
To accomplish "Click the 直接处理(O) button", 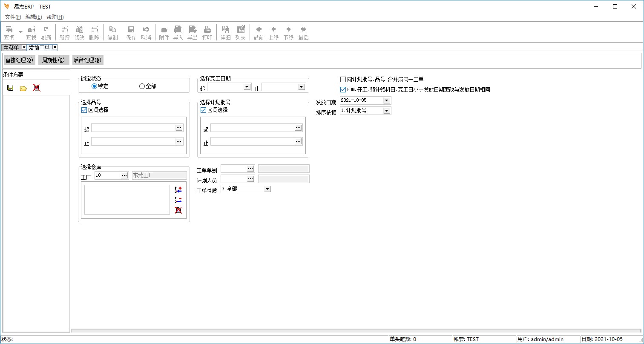I will (x=19, y=60).
